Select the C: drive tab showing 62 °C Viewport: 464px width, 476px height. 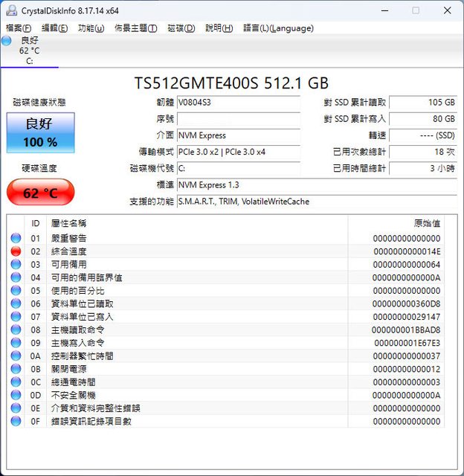click(x=30, y=51)
